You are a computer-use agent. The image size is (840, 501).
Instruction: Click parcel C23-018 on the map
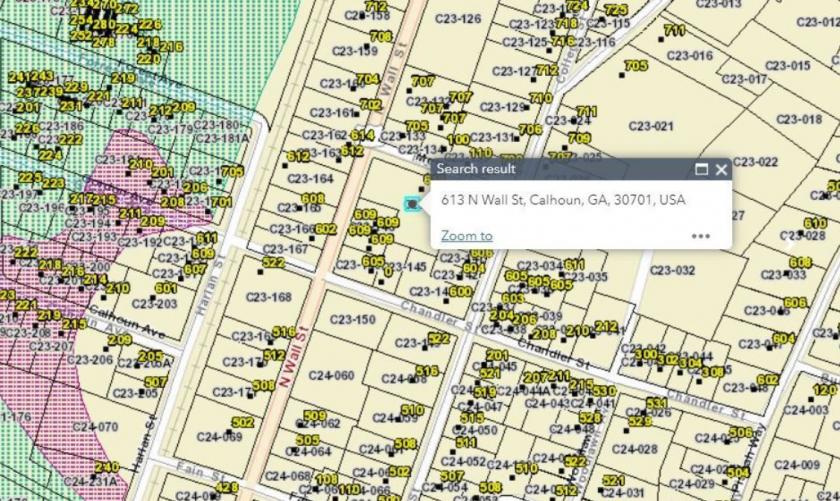pyautogui.click(x=799, y=120)
